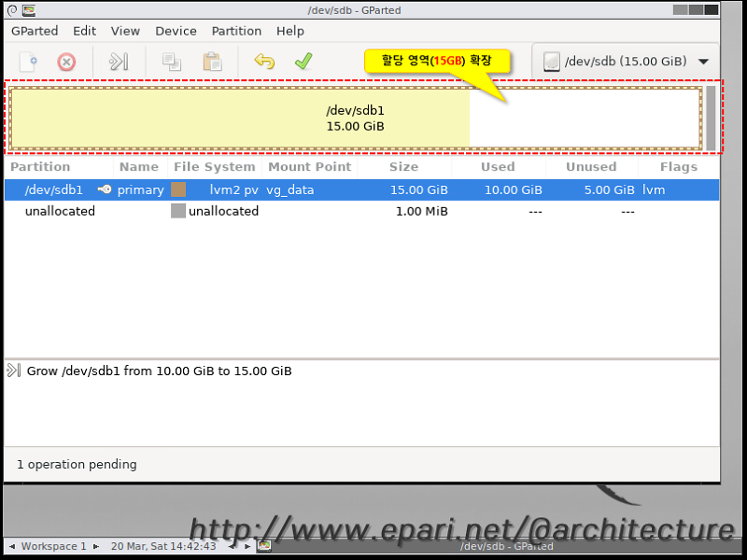Viewport: 747px width, 560px height.
Task: Click the vg_data mount point cell
Action: [289, 190]
